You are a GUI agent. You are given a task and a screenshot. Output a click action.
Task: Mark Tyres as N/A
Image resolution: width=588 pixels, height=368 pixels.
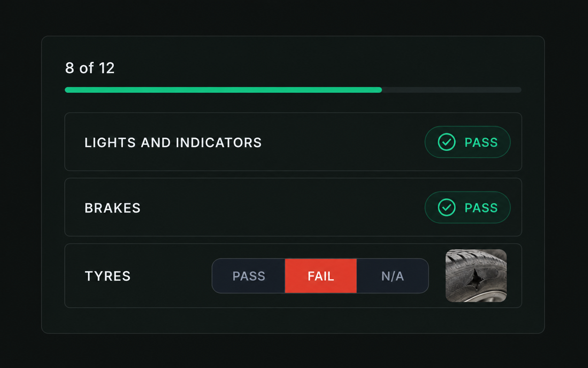pyautogui.click(x=393, y=276)
